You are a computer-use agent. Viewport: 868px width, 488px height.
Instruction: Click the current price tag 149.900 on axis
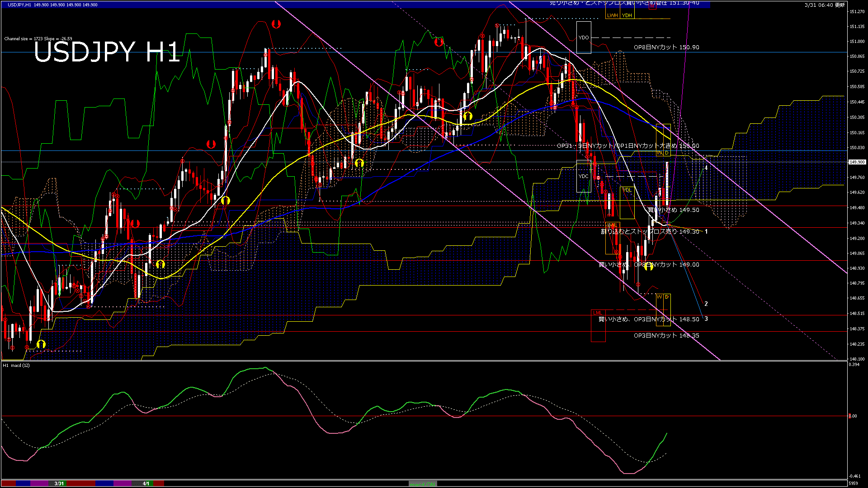tap(857, 162)
